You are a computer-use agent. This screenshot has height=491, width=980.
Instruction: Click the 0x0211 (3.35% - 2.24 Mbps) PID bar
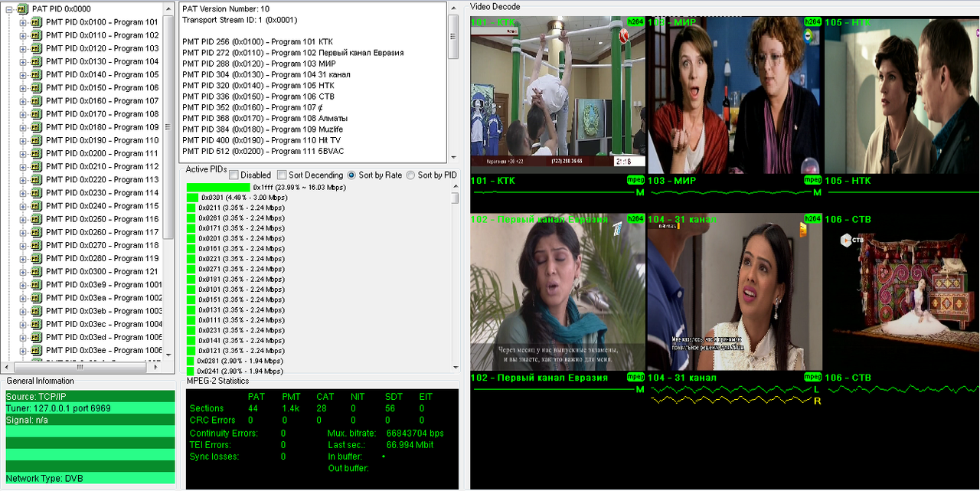pos(191,208)
